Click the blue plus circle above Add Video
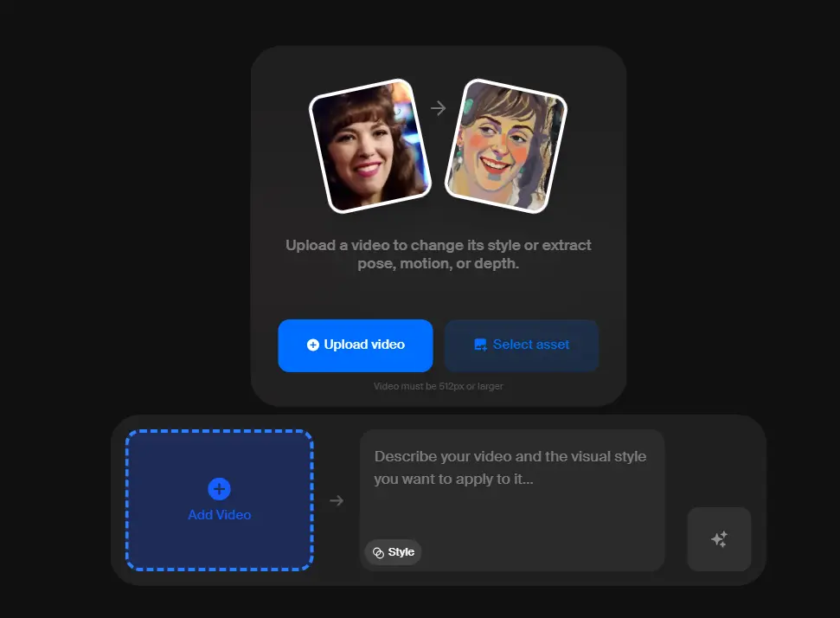Image resolution: width=840 pixels, height=618 pixels. pos(220,489)
